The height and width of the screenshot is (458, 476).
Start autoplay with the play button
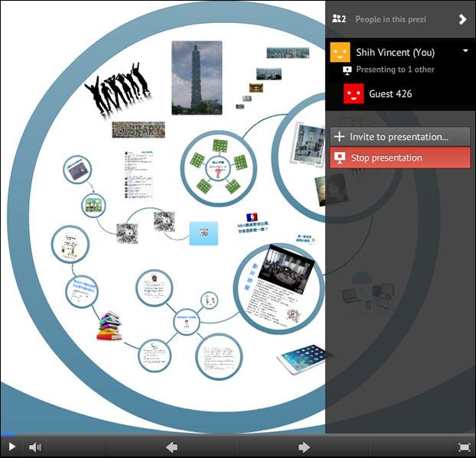point(11,447)
